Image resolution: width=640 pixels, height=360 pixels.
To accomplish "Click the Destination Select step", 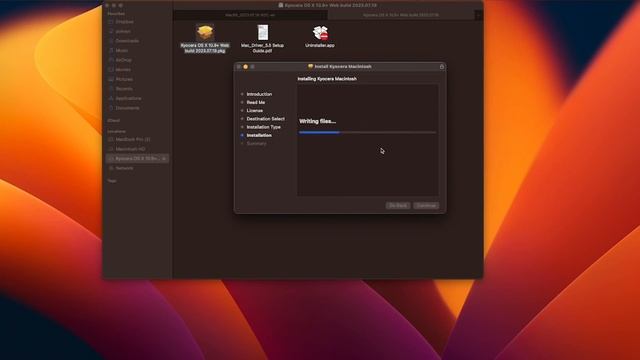I will pos(266,119).
